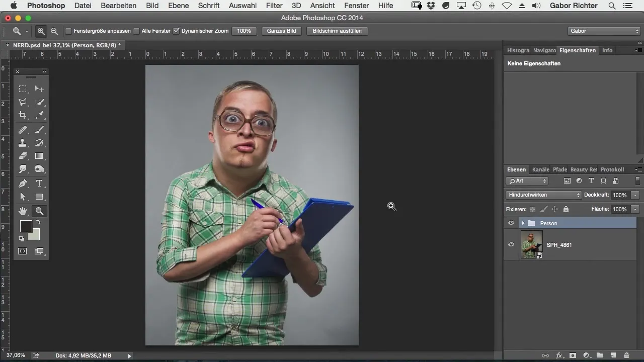This screenshot has width=644, height=362.
Task: Delete the selected layer
Action: pyautogui.click(x=626, y=355)
